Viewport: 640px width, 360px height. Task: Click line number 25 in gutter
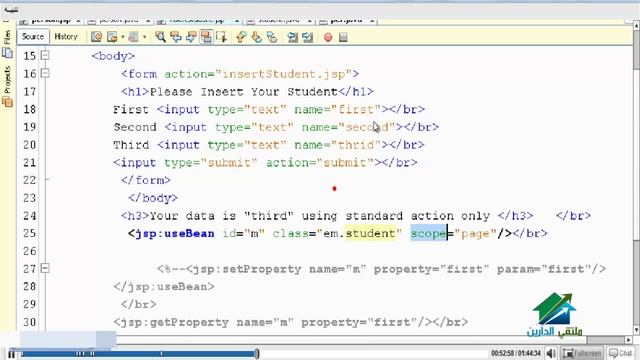point(29,233)
